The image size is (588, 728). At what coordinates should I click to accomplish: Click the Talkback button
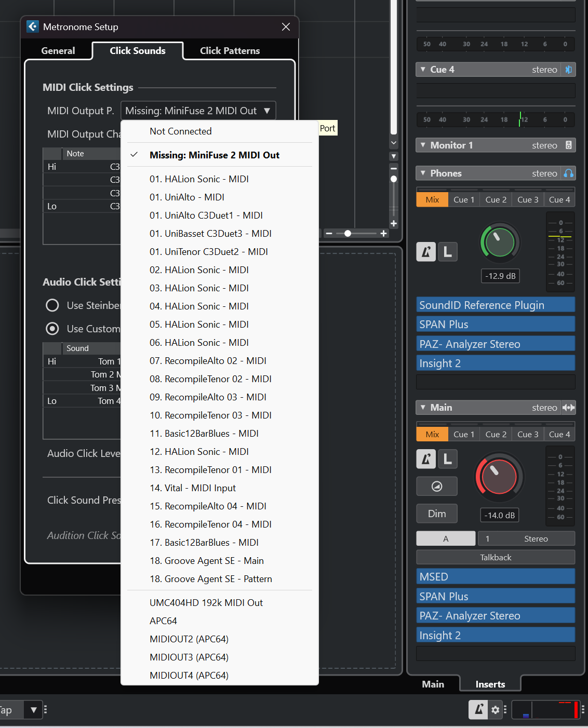point(496,557)
